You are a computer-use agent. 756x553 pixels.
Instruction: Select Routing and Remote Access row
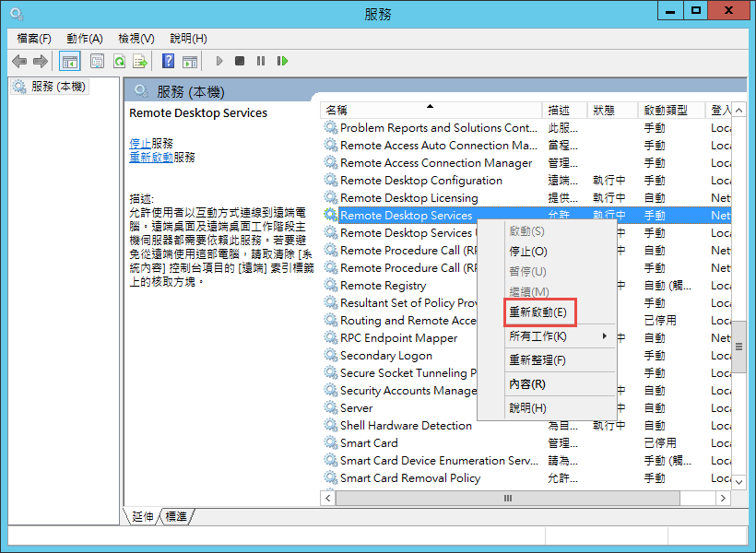tap(399, 321)
